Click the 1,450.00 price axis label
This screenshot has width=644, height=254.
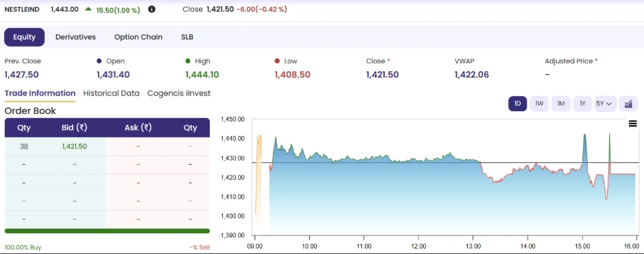(x=233, y=119)
